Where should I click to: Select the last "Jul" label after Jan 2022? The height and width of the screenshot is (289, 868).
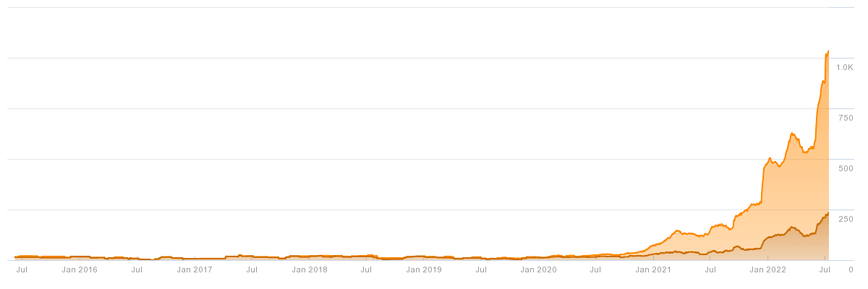pyautogui.click(x=825, y=269)
